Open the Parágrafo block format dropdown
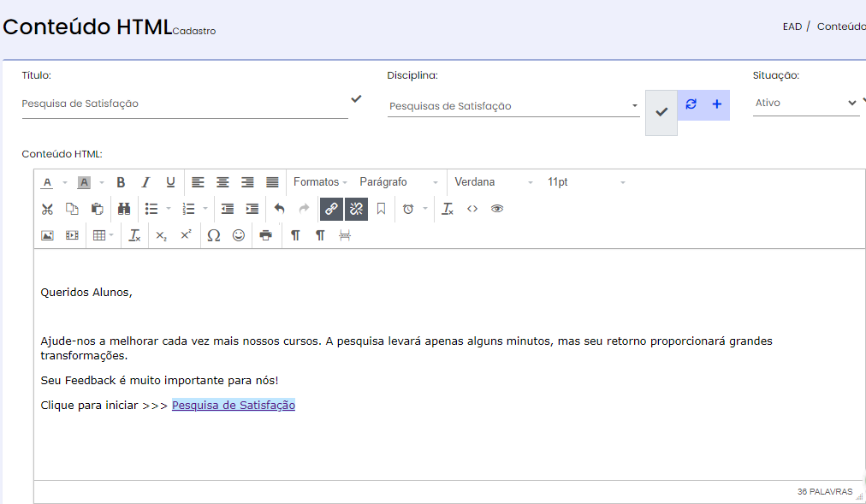This screenshot has width=866, height=504. pyautogui.click(x=399, y=182)
